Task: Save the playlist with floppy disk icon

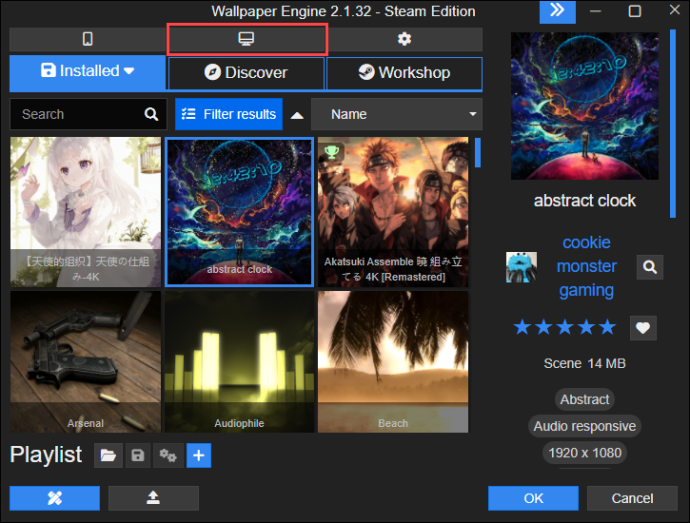Action: (x=138, y=455)
